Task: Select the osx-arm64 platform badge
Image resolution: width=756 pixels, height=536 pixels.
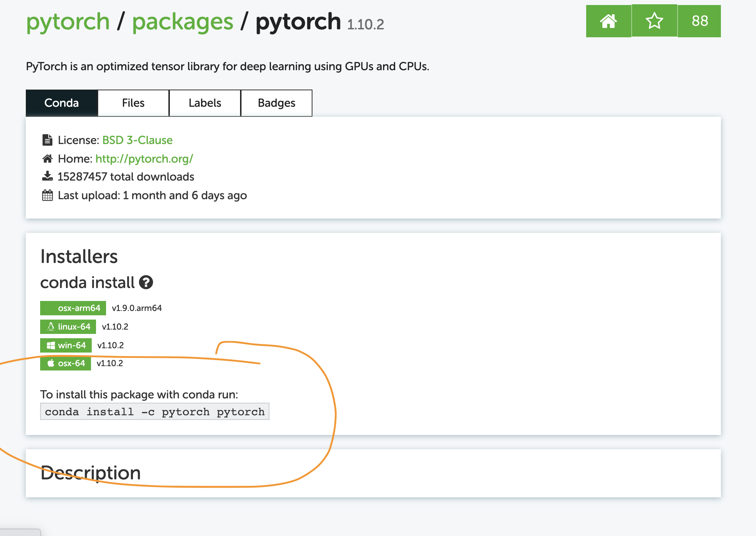Action: 73,308
